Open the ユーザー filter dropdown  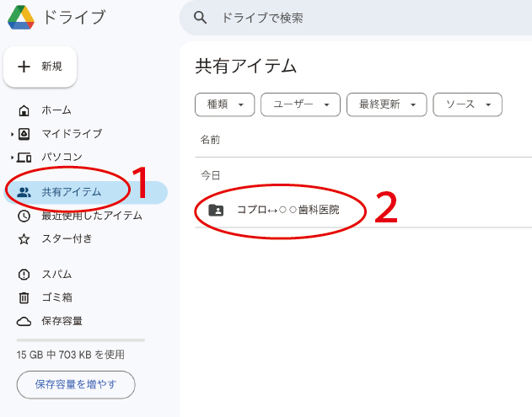[300, 104]
